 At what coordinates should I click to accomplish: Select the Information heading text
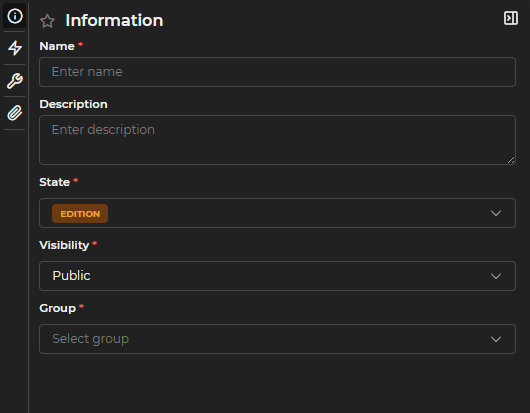(114, 20)
